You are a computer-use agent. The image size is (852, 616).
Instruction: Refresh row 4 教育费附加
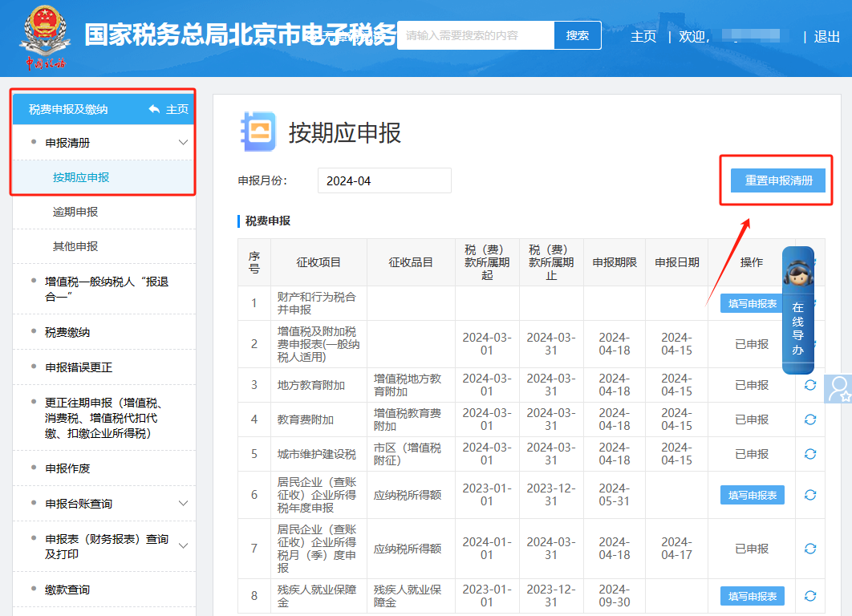[x=810, y=419]
